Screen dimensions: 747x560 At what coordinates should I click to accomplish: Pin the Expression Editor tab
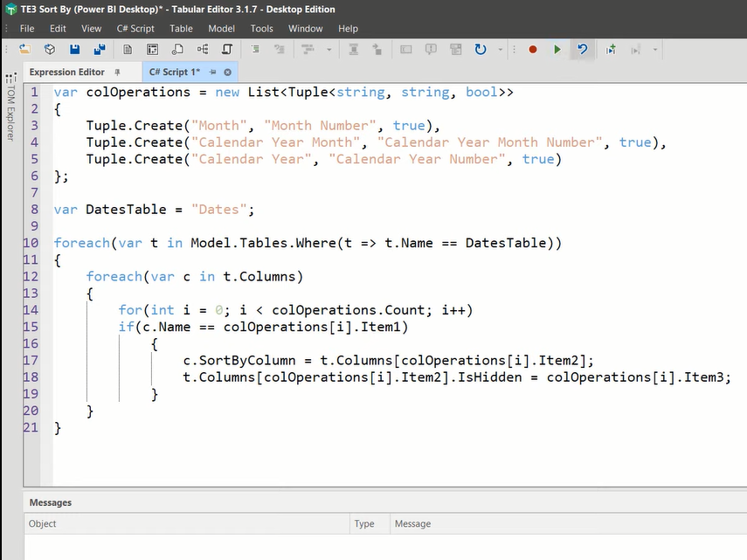tap(117, 73)
